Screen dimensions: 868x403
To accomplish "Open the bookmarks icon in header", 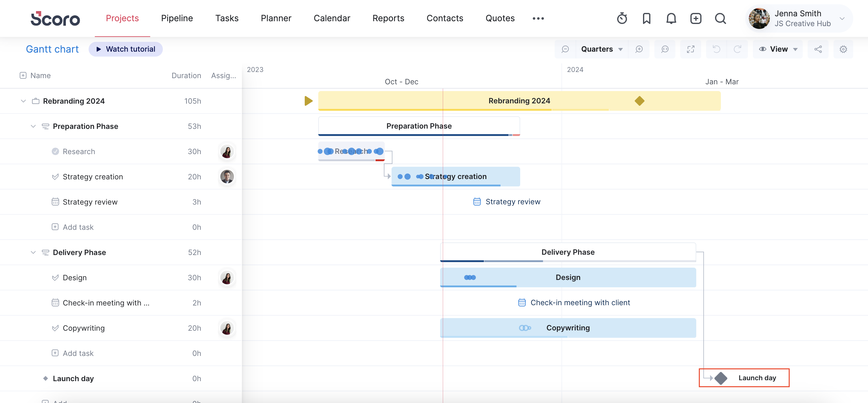I will coord(646,18).
